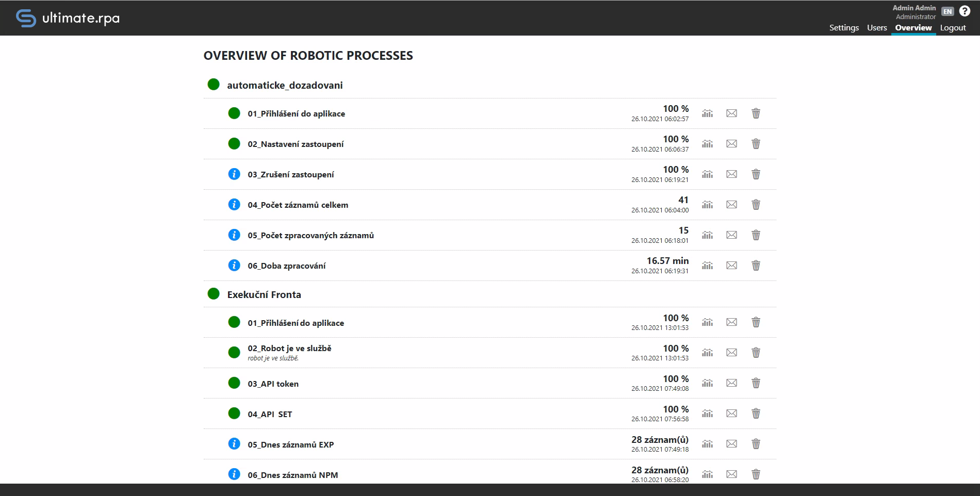Click the 06_Dnes záznamů NPM label
The image size is (980, 496).
(292, 475)
